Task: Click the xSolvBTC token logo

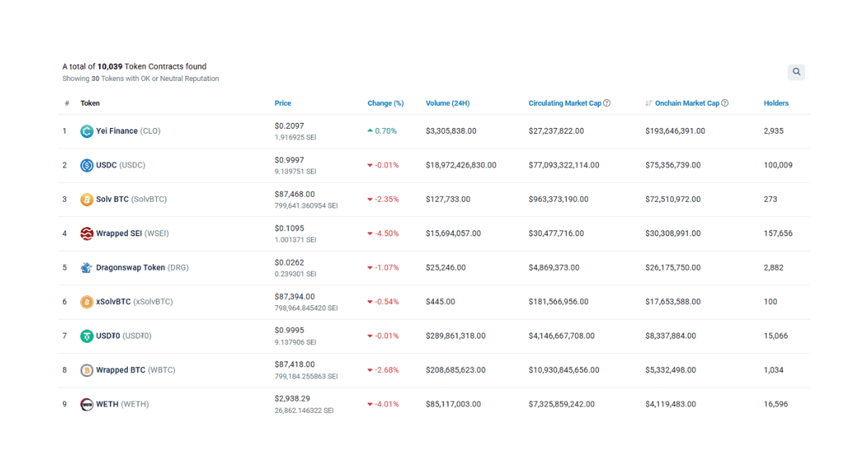Action: (x=87, y=302)
